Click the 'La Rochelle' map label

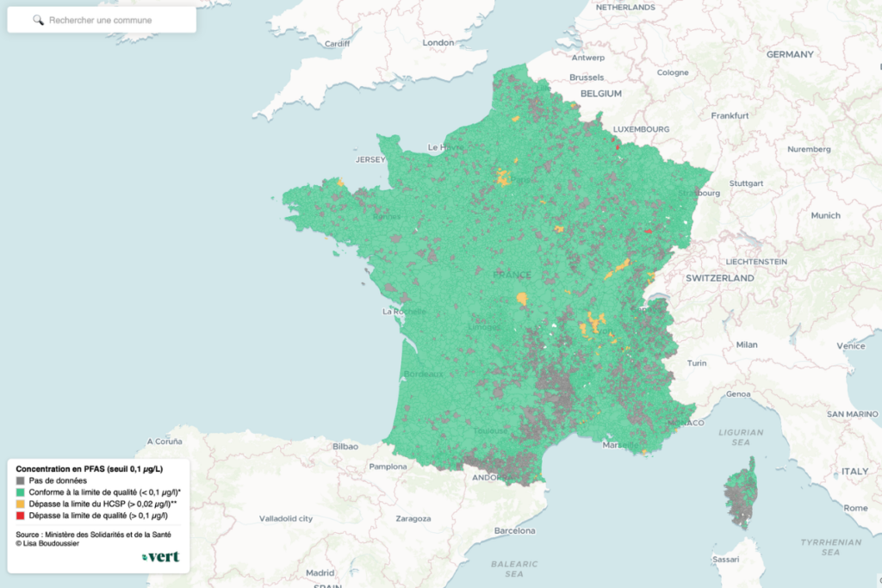point(405,312)
